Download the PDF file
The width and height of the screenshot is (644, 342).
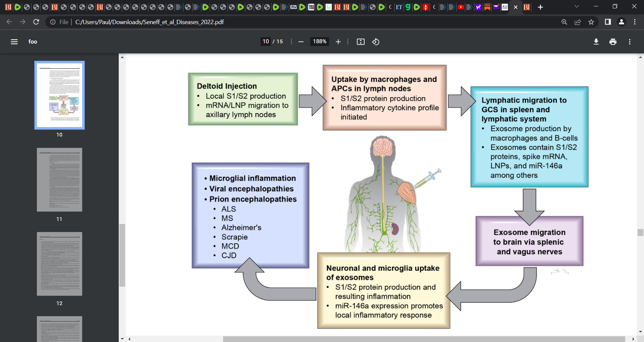596,42
